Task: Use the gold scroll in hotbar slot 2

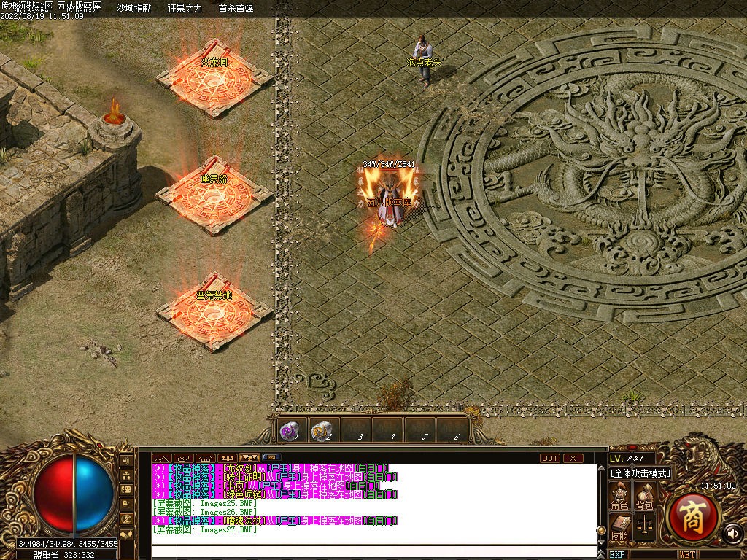Action: 321,432
